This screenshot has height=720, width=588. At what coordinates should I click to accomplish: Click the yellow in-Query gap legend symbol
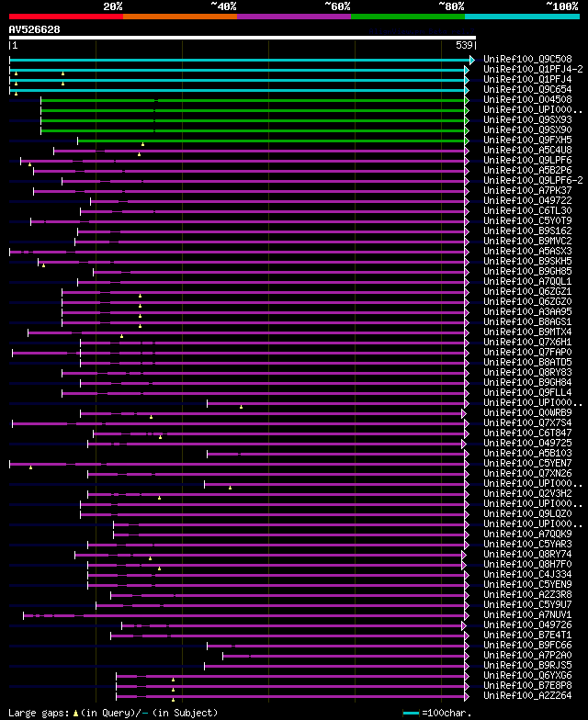pyautogui.click(x=75, y=713)
